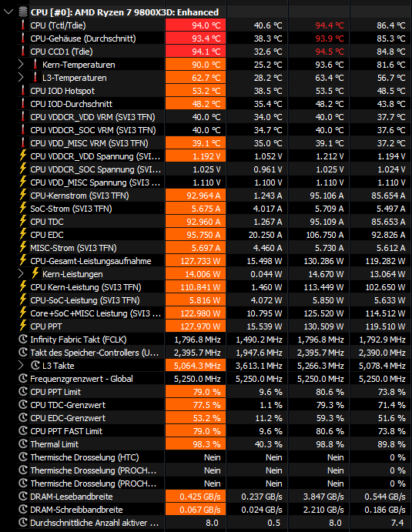Select the Frequenzgrenzwert - Global sensor label
The width and height of the screenshot is (412, 532).
click(x=82, y=379)
